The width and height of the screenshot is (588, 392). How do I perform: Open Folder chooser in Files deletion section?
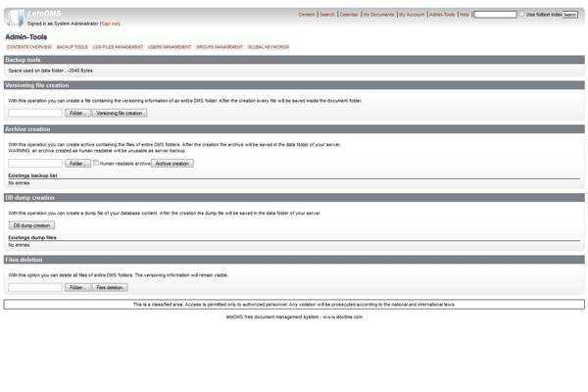coord(77,287)
